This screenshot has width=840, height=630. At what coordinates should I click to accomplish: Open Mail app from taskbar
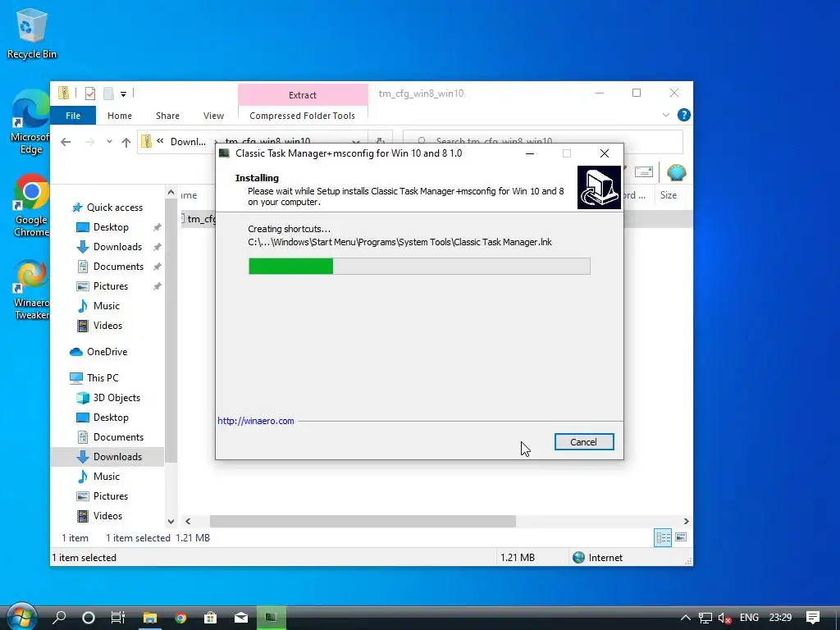click(x=241, y=618)
